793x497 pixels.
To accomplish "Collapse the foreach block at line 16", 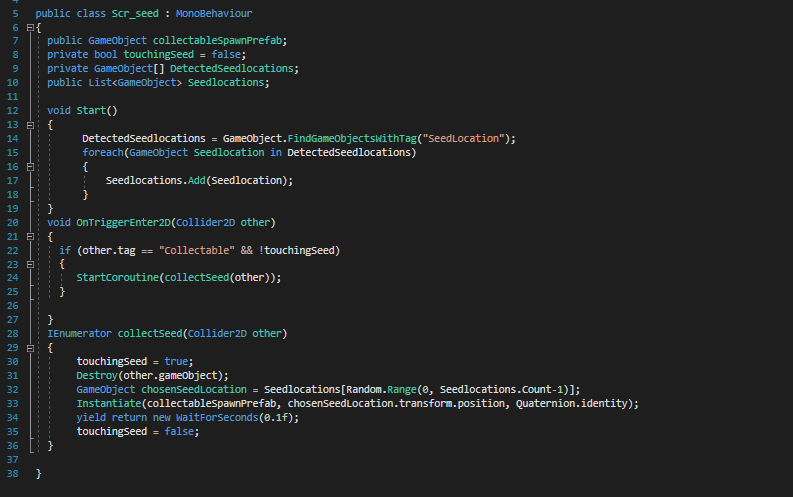I will pos(29,166).
